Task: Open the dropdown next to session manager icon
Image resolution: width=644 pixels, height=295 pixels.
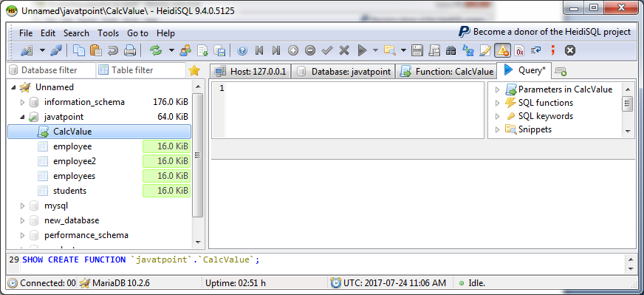Action: coord(42,50)
